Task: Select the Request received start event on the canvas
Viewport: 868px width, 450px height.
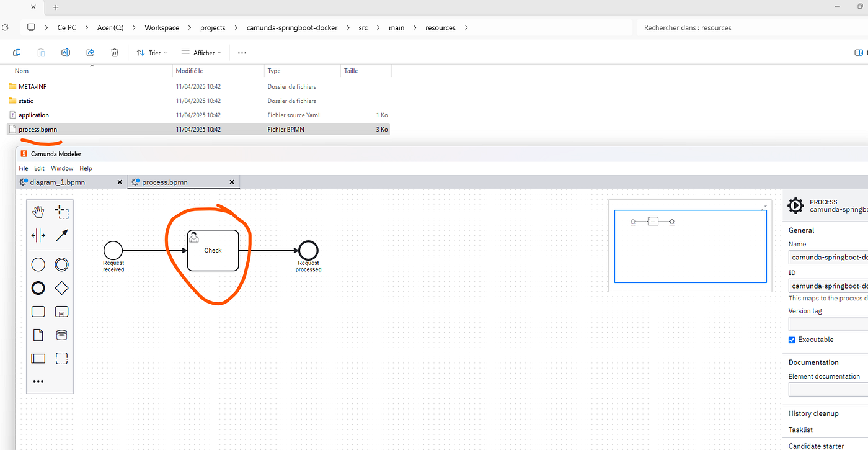Action: 113,251
